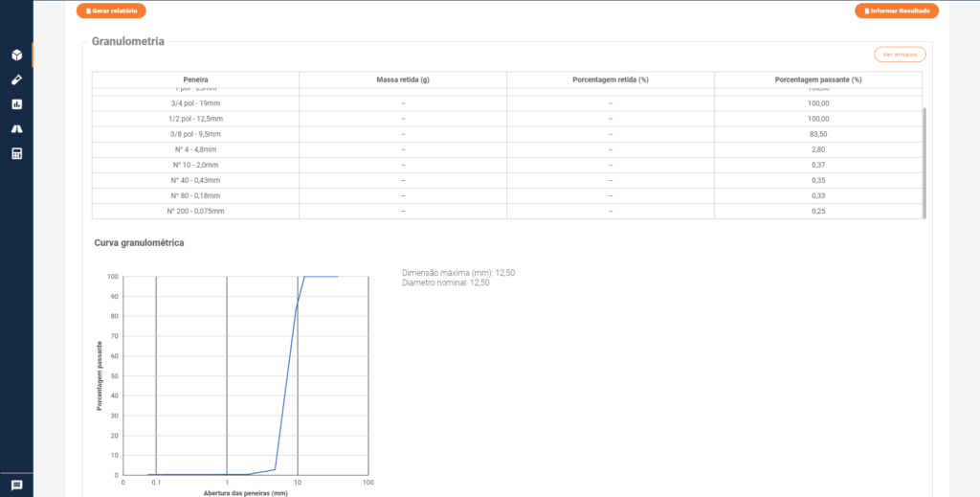This screenshot has width=980, height=497.
Task: Select the Porcentagem retida (%) column header
Action: [611, 79]
